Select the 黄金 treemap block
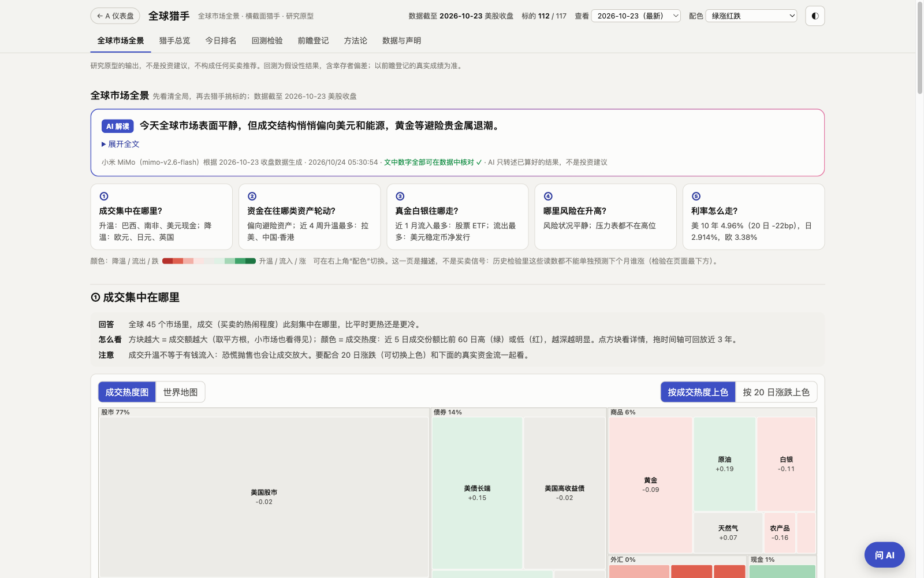Image resolution: width=924 pixels, height=578 pixels. point(650,485)
